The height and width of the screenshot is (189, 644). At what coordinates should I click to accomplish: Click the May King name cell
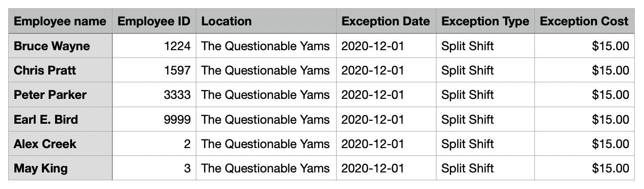(60, 169)
